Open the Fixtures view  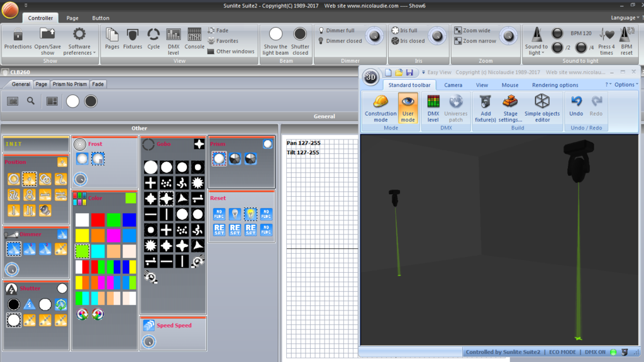point(132,39)
